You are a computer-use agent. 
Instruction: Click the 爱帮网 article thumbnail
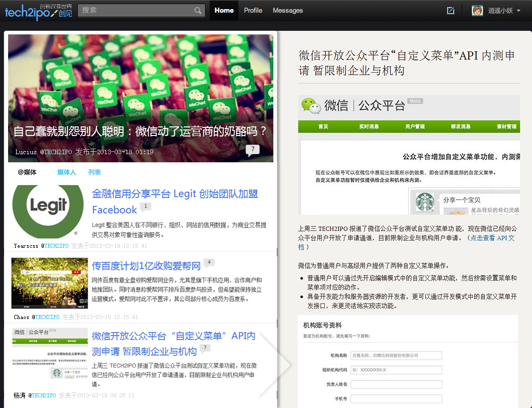tap(50, 283)
